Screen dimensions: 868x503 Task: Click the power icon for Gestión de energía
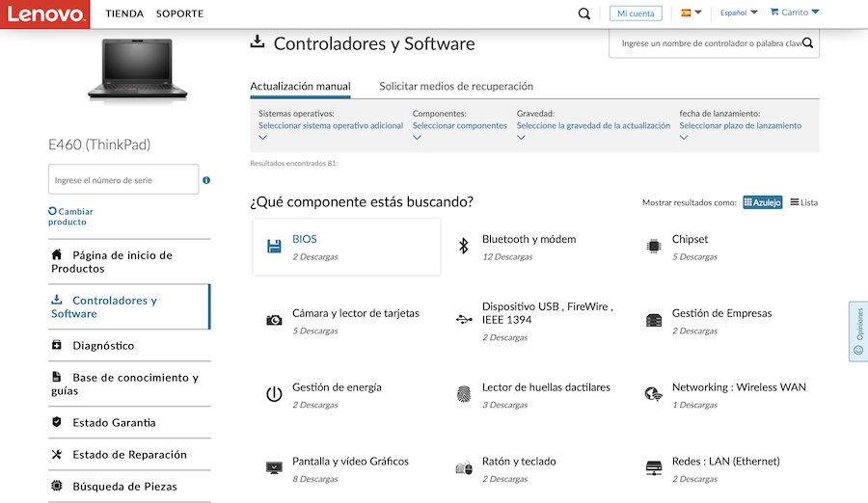tap(274, 394)
